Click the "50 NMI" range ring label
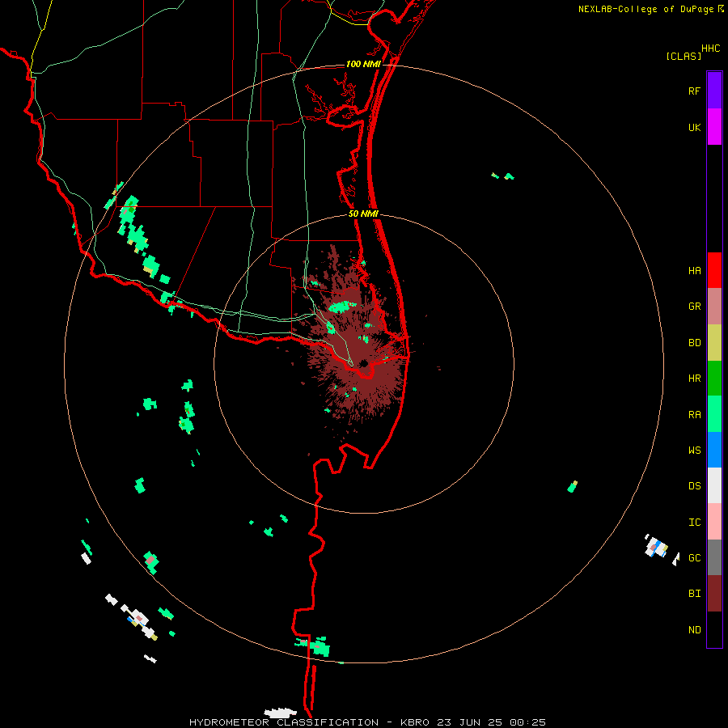Viewport: 728px width, 728px height. tap(363, 214)
